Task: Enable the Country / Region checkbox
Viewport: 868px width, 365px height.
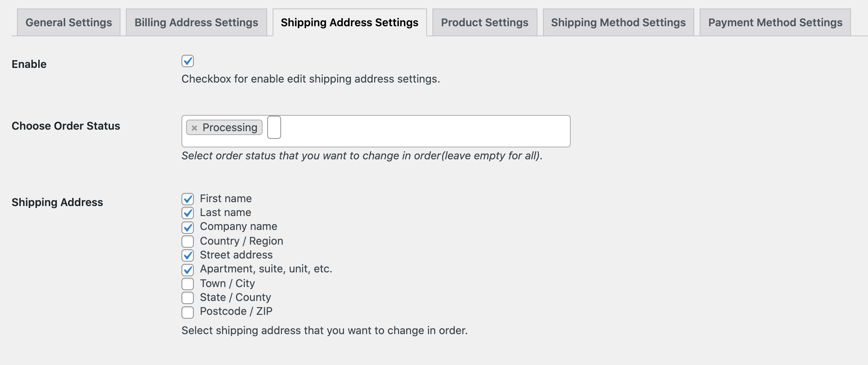Action: coord(188,241)
